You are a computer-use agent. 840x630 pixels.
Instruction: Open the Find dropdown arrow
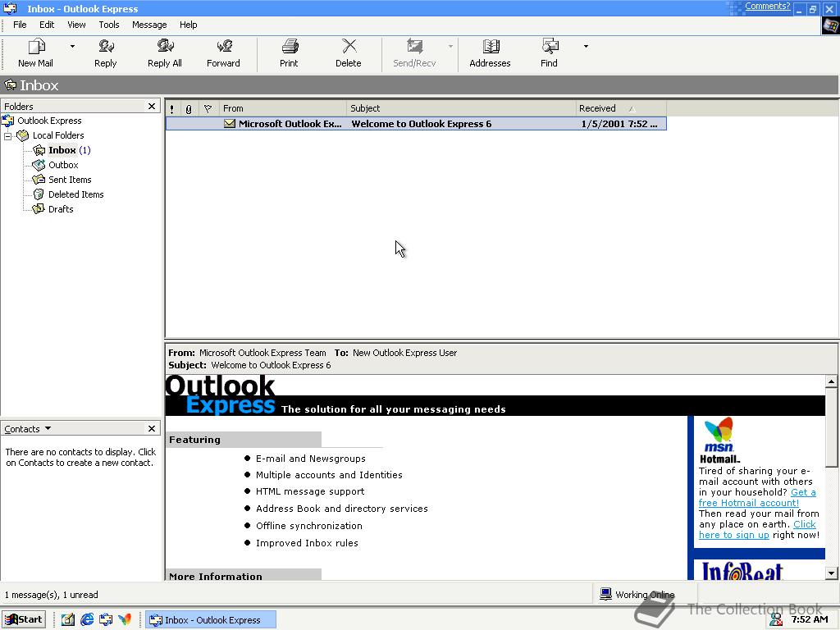pyautogui.click(x=586, y=47)
